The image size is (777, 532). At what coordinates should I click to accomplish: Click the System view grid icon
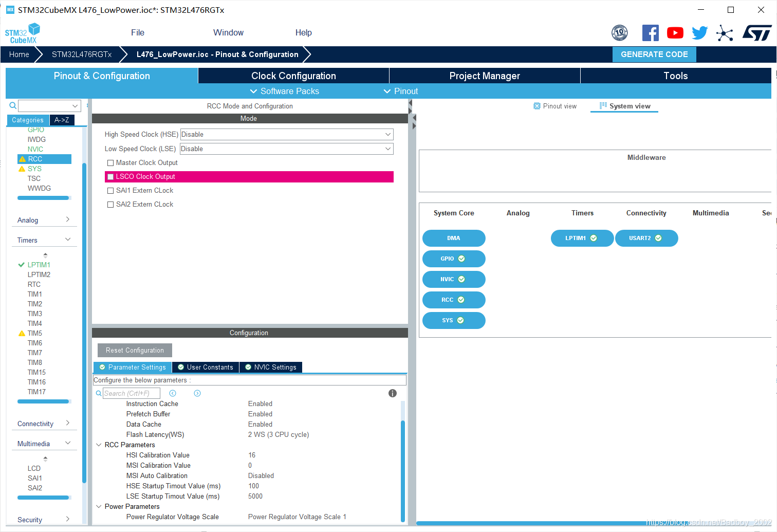(603, 105)
